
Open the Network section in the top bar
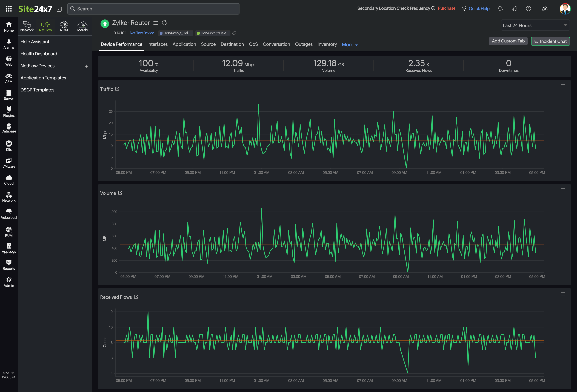pyautogui.click(x=27, y=26)
